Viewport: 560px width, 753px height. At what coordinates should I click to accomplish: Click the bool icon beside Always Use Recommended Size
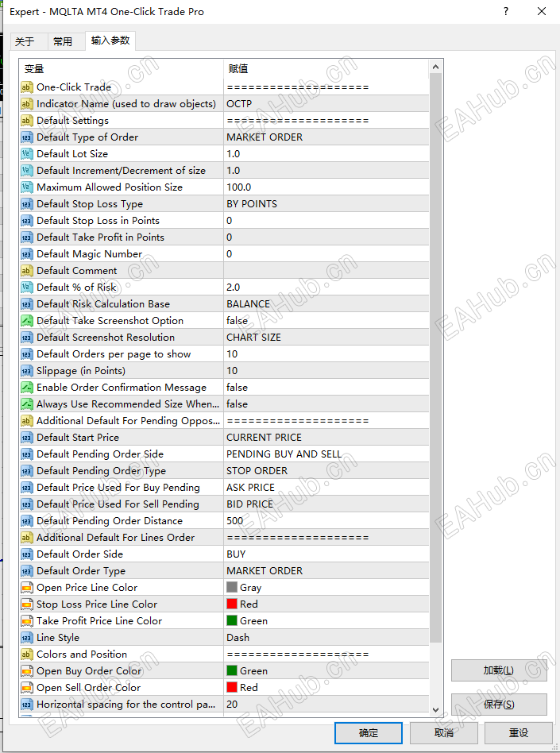[26, 404]
